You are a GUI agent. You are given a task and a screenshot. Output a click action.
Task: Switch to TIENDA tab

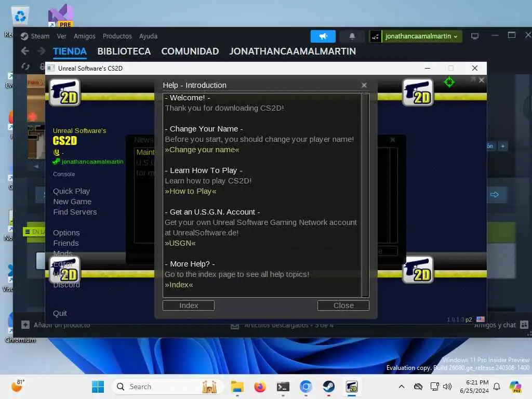70,51
